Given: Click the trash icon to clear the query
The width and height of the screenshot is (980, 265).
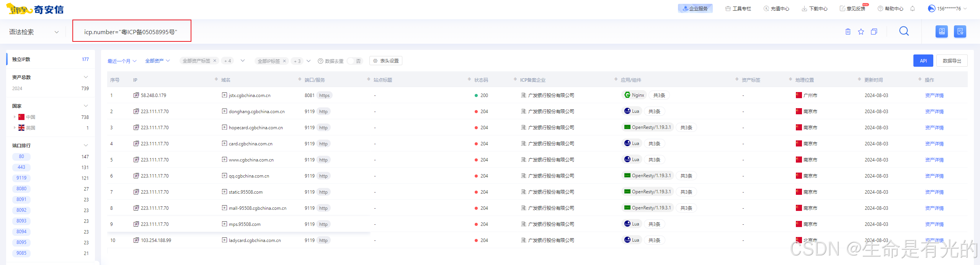Looking at the screenshot, I should point(848,32).
